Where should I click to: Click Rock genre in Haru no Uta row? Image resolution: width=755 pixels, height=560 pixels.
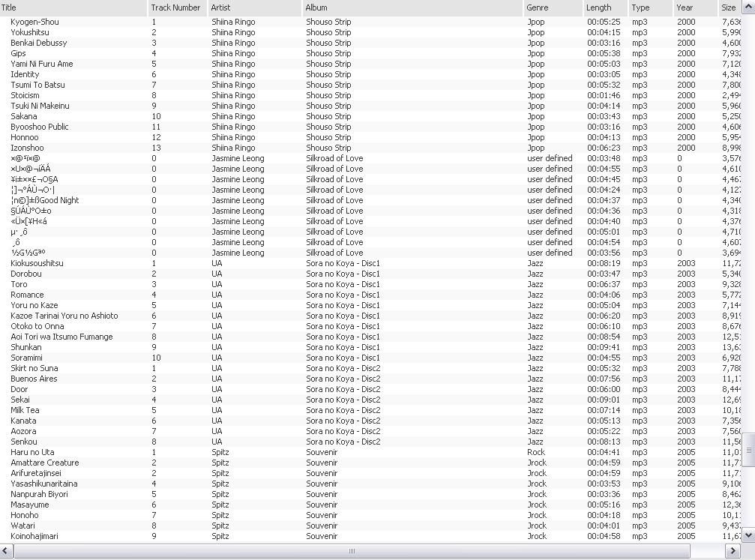click(536, 452)
